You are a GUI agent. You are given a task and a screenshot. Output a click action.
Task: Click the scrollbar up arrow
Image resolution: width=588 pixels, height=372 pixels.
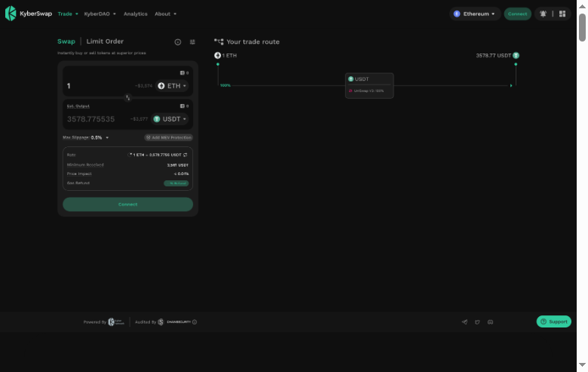point(582,6)
